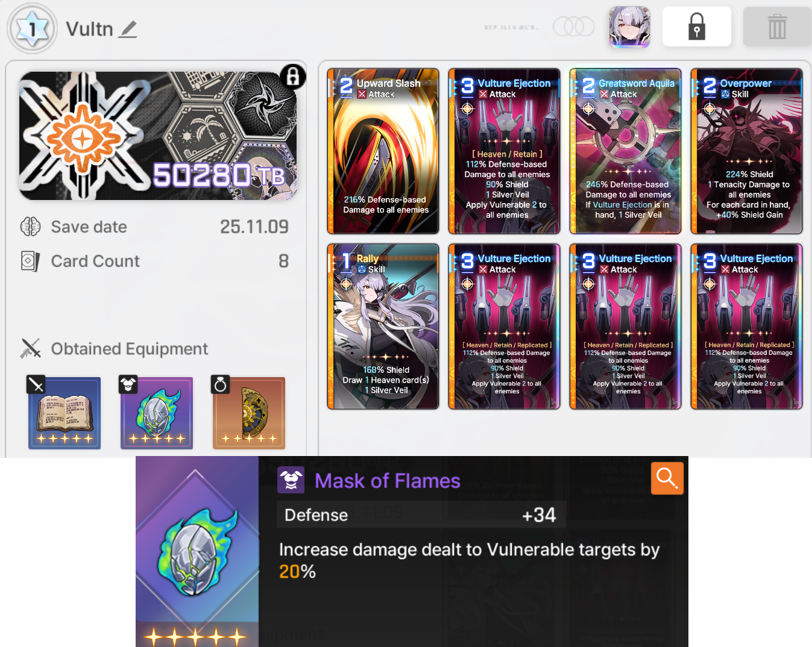Image resolution: width=812 pixels, height=647 pixels.
Task: Click the 50280 TB save data banner
Action: click(x=158, y=136)
